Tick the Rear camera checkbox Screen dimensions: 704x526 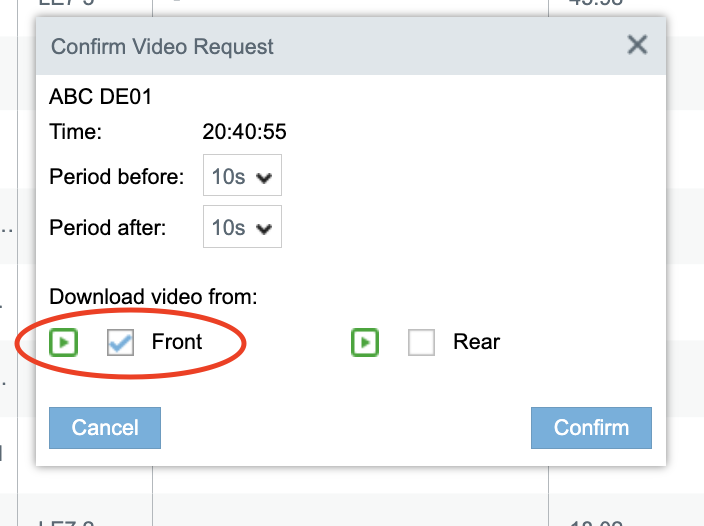coord(421,342)
